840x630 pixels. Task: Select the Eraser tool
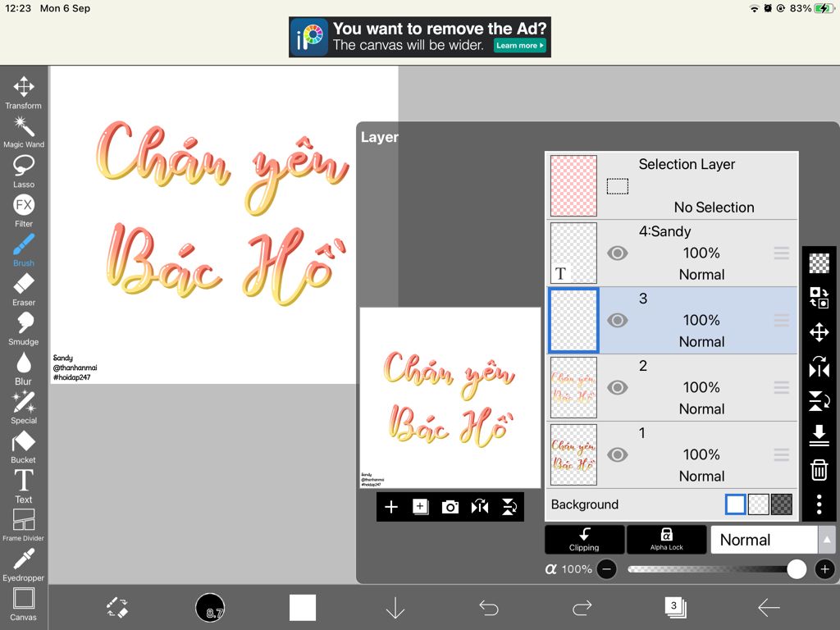tap(24, 290)
